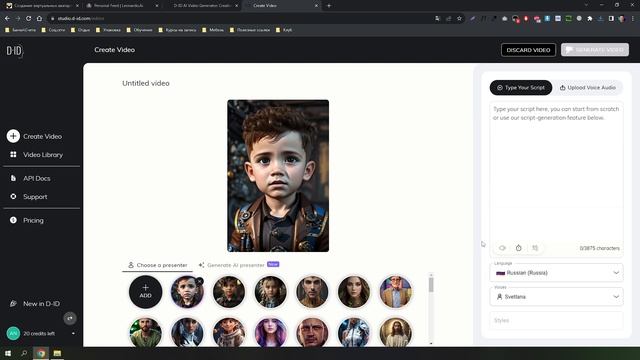Open the Обучение bookmarks folder
This screenshot has width=640, height=360.
click(x=139, y=30)
